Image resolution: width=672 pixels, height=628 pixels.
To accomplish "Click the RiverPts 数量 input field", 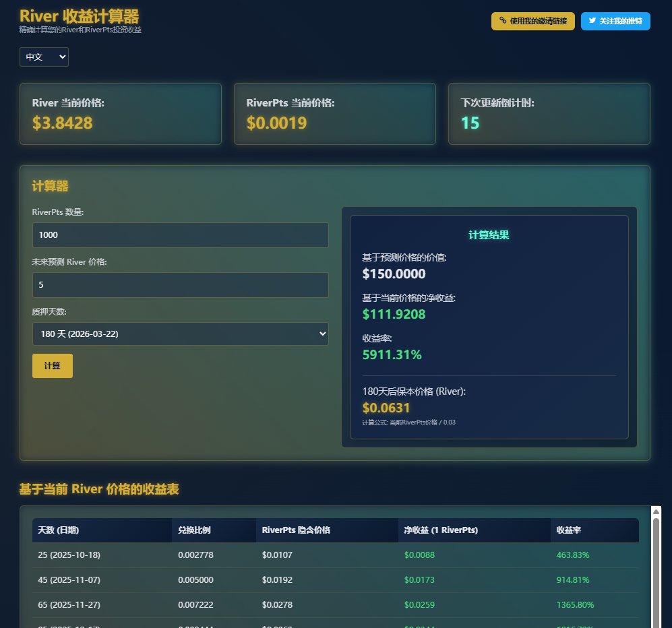I will [x=180, y=235].
